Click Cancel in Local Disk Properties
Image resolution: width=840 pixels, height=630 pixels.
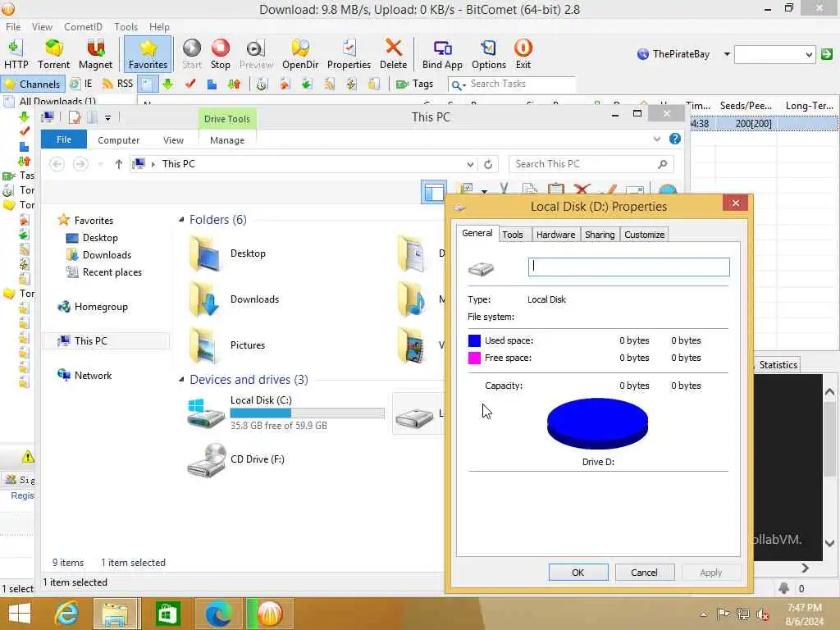645,572
